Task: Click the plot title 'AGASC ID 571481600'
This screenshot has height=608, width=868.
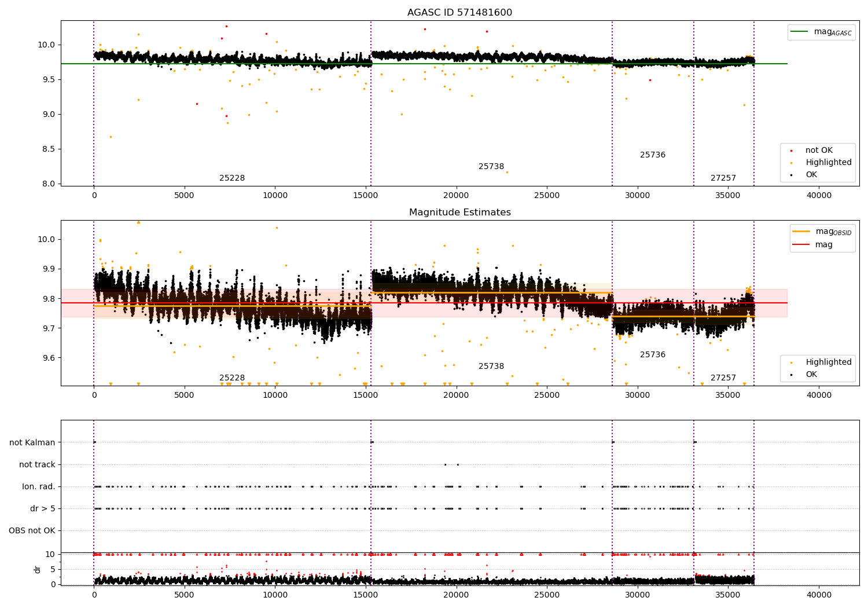Action: (x=459, y=13)
